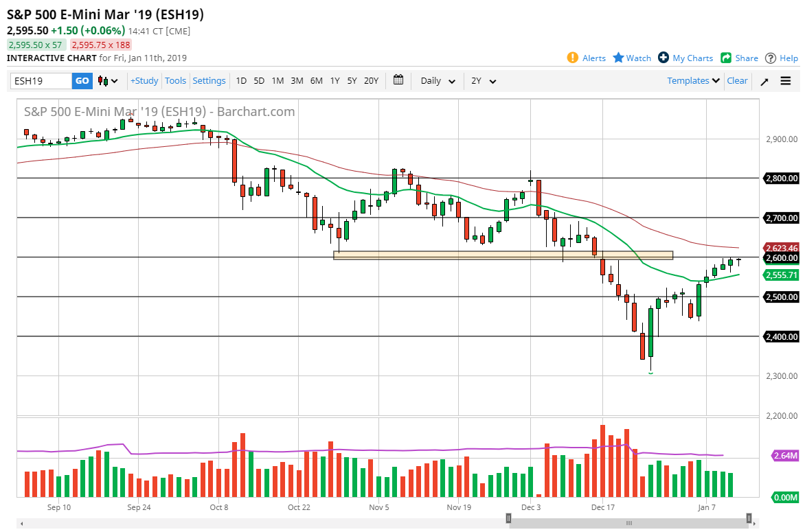Open the Tools menu
Image resolution: width=805 pixels, height=532 pixels.
coord(175,80)
